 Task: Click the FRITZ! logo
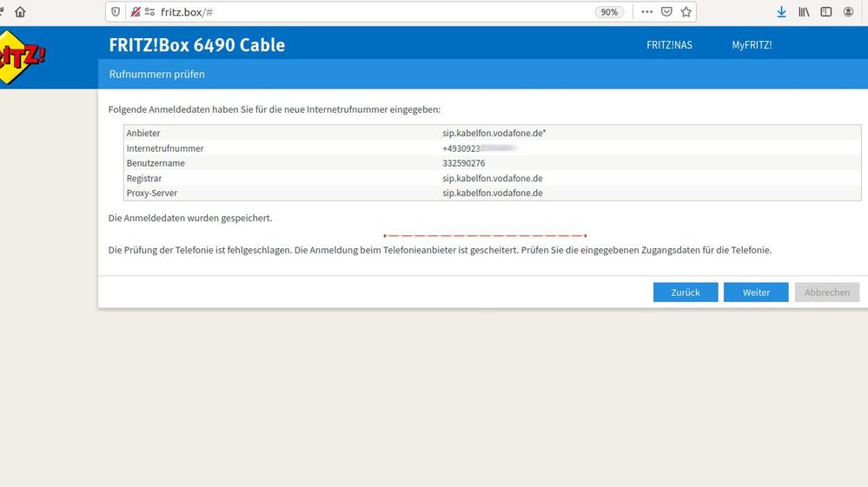(21, 57)
